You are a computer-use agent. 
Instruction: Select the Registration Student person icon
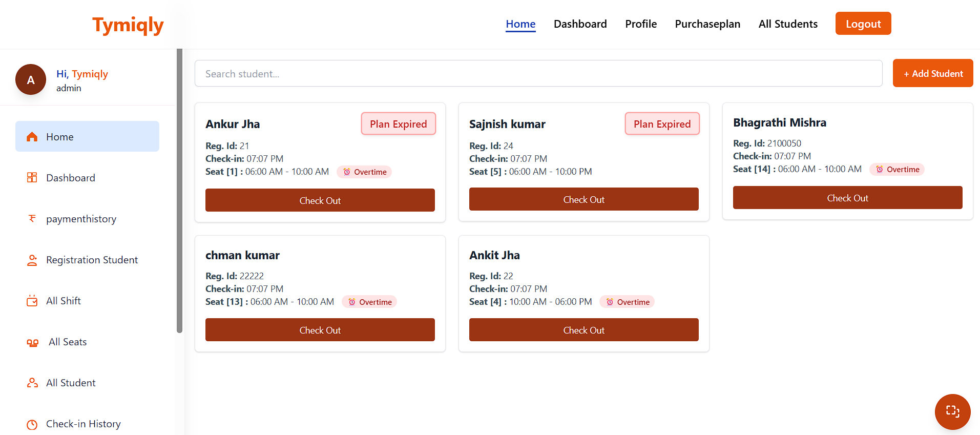coord(32,260)
